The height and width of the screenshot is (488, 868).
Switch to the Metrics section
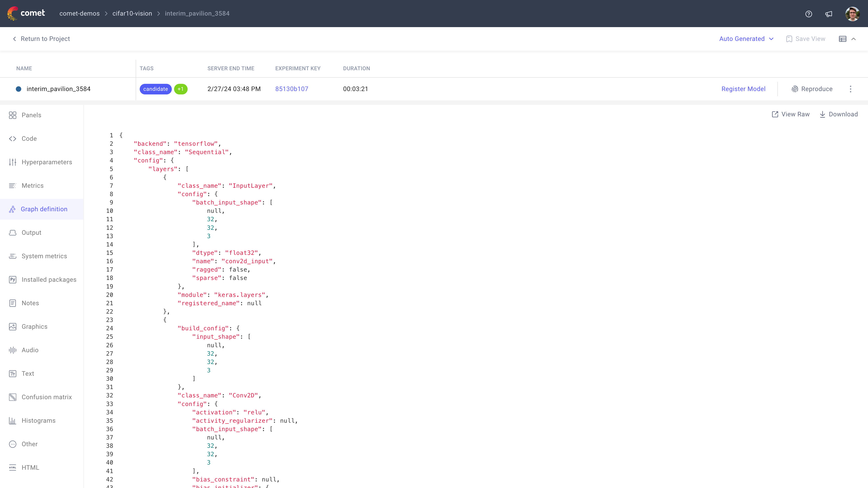(x=32, y=185)
